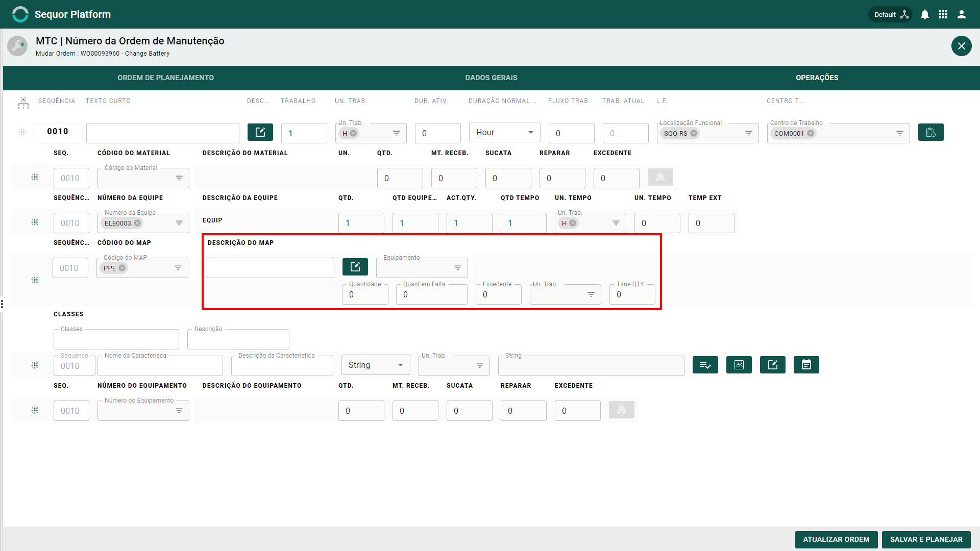
Task: Remove H chip from team Un. Trab.
Action: tap(573, 223)
